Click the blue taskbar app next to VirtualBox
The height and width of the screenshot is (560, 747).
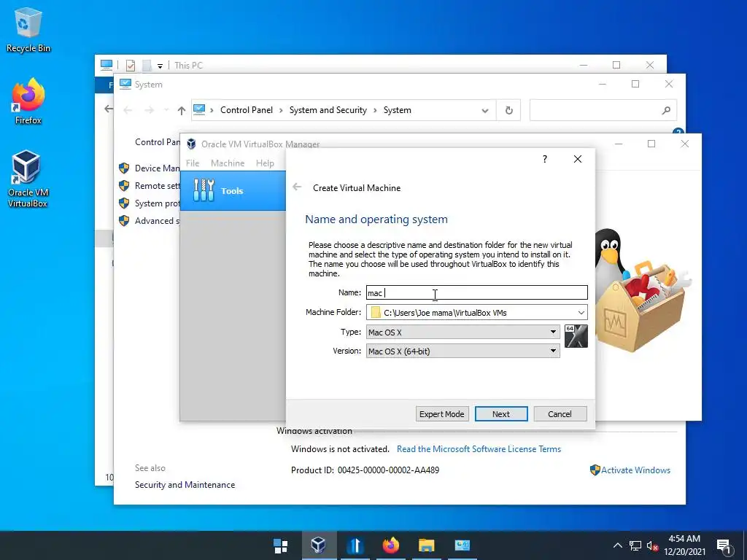(x=355, y=545)
